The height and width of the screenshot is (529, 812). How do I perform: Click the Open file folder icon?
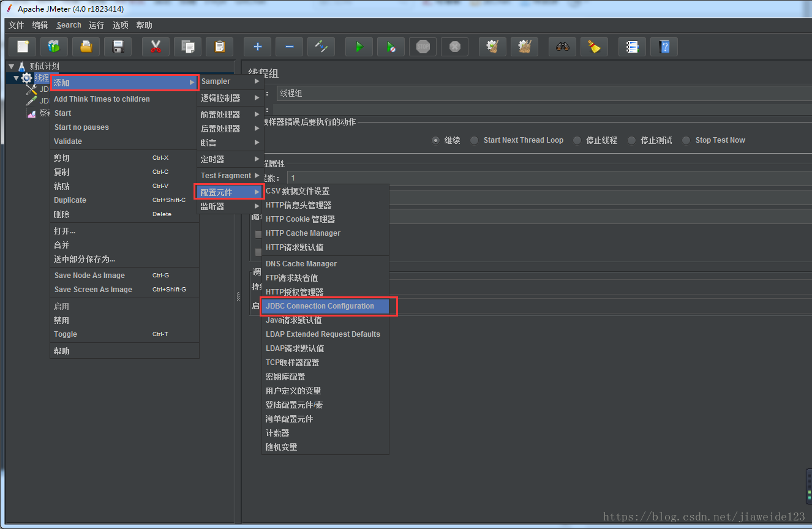(x=86, y=47)
